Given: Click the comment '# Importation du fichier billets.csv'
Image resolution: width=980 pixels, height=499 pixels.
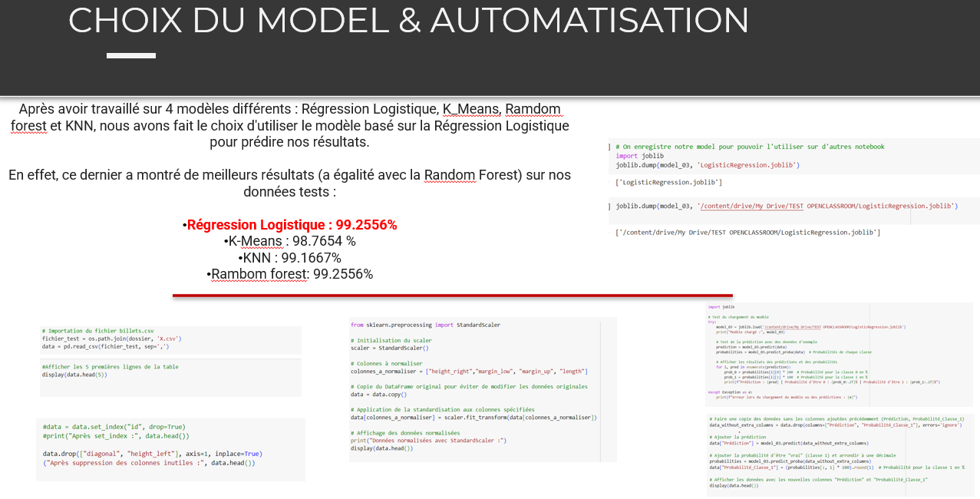Looking at the screenshot, I should pos(98,331).
